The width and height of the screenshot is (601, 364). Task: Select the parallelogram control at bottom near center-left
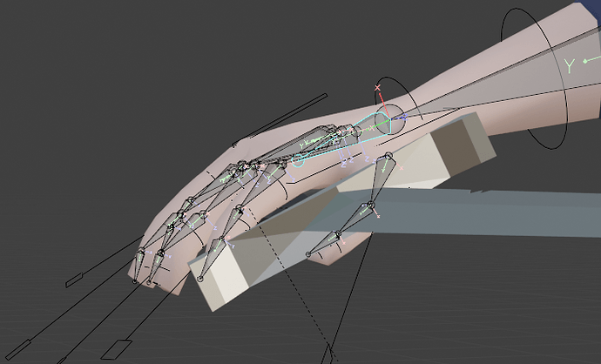[x=116, y=349]
